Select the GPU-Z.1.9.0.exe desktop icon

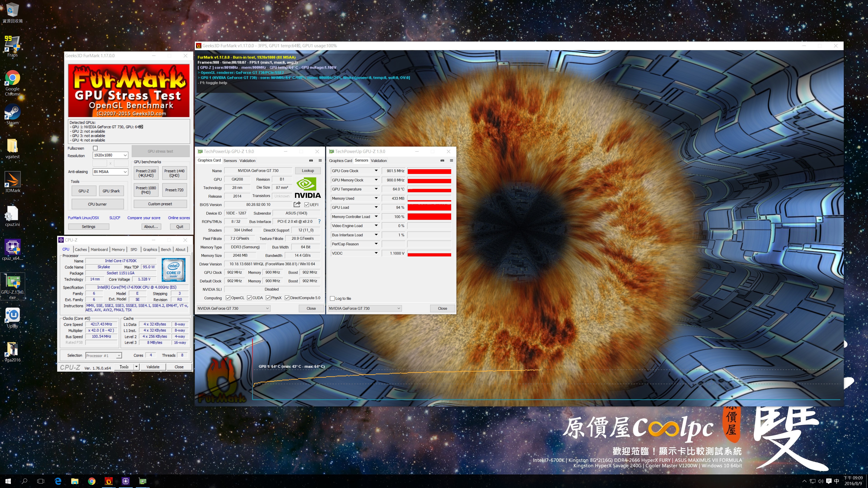tap(12, 286)
